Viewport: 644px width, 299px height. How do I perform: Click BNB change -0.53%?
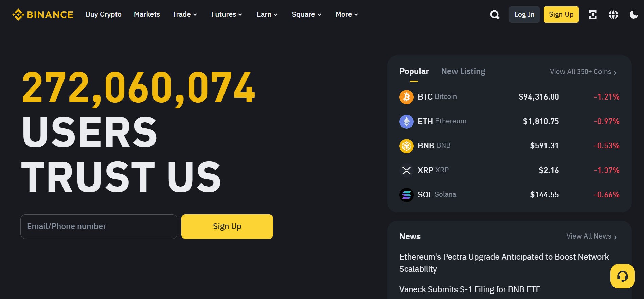(607, 146)
